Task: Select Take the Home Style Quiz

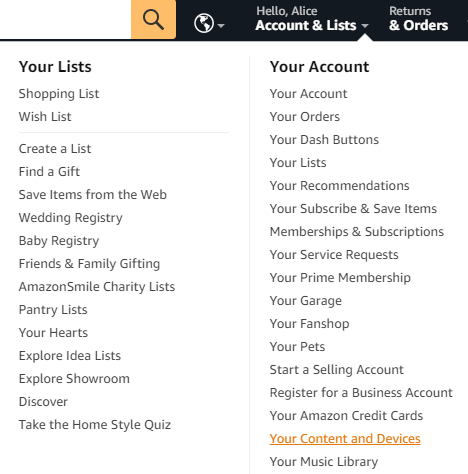Action: [95, 425]
